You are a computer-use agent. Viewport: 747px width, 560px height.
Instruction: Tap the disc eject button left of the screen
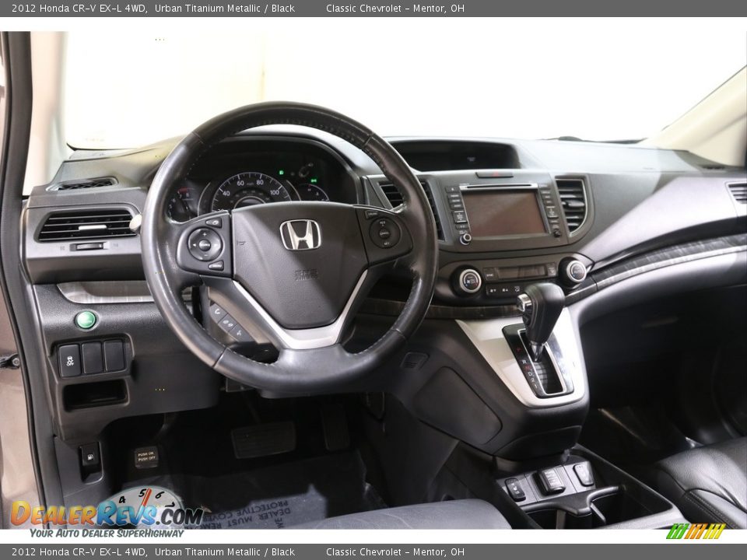(x=452, y=190)
